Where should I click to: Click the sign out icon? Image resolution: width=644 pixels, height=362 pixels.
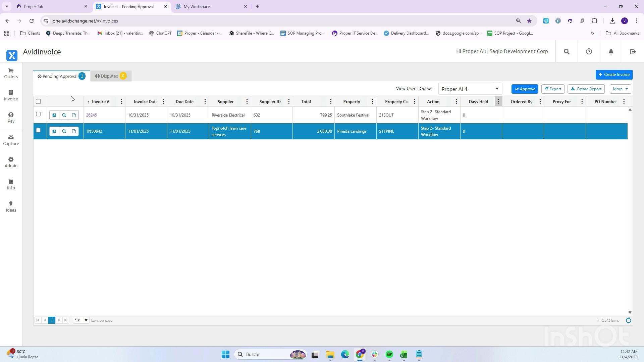[633, 52]
